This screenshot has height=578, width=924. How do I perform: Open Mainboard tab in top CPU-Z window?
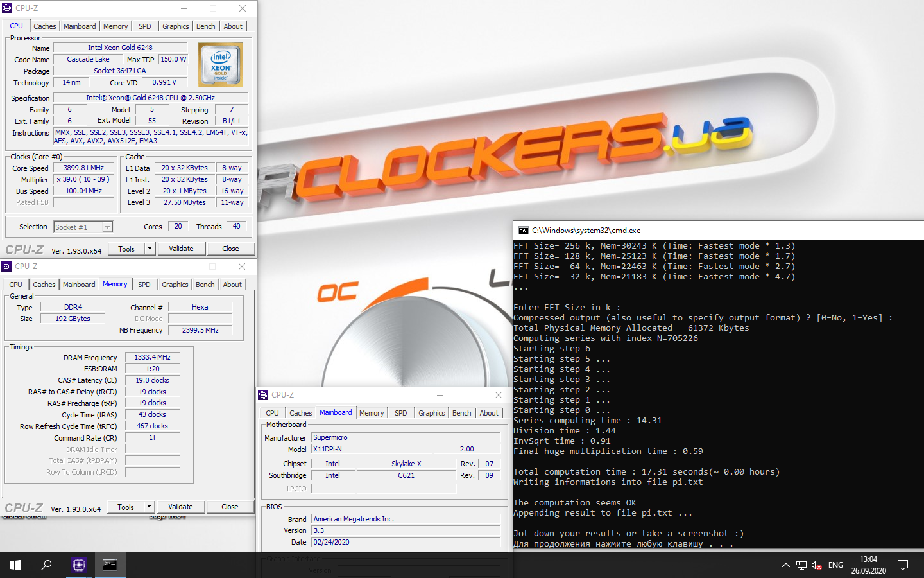80,26
